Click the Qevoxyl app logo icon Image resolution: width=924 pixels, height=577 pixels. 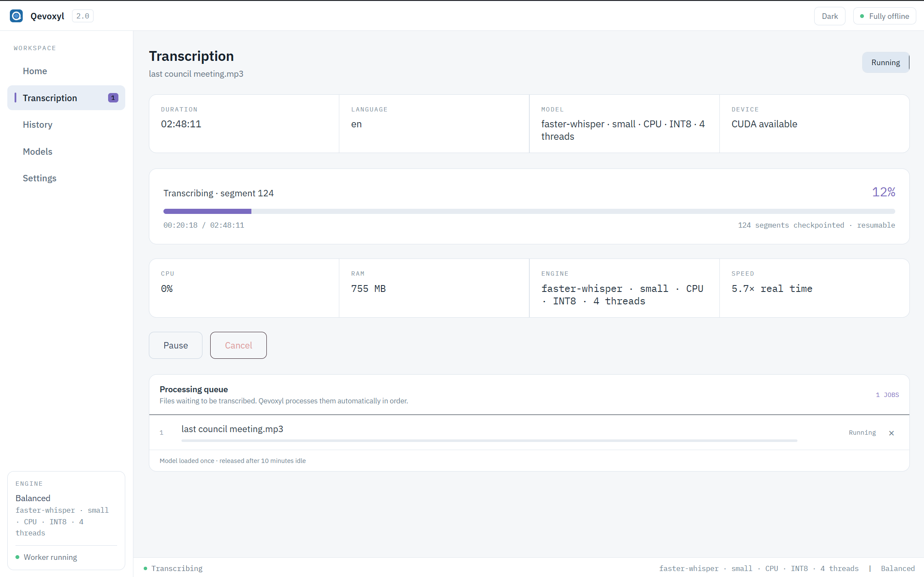(x=16, y=16)
